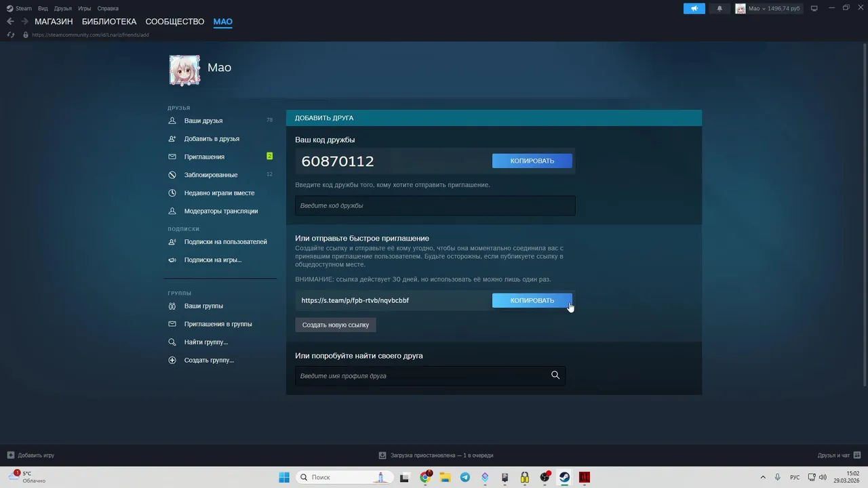Screen dimensions: 868x488
Task: Open the Друзья menu
Action: point(63,9)
